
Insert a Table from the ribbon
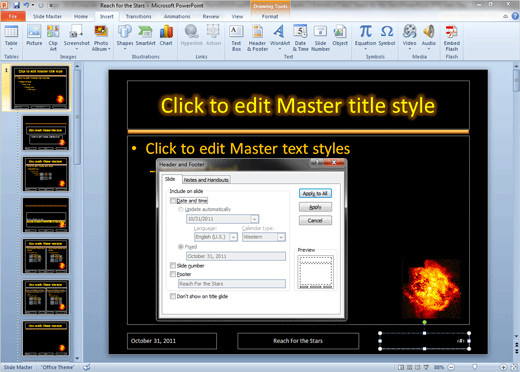click(x=11, y=36)
